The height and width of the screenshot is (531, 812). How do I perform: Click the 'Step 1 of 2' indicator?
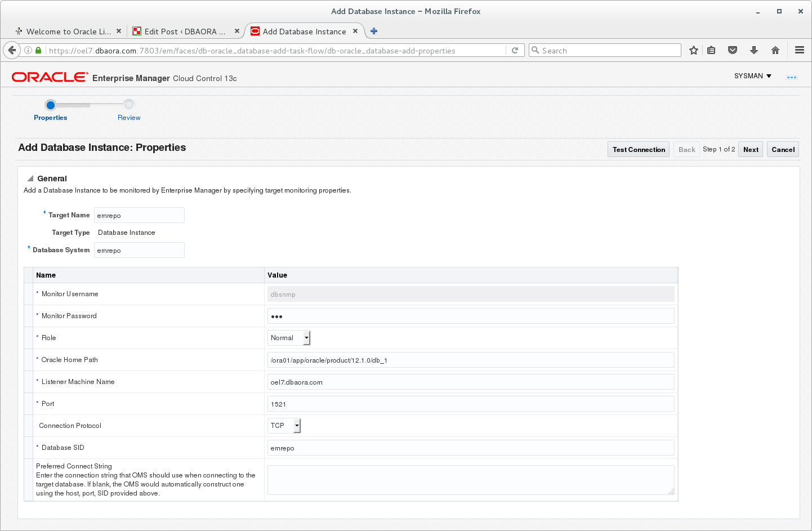[719, 149]
